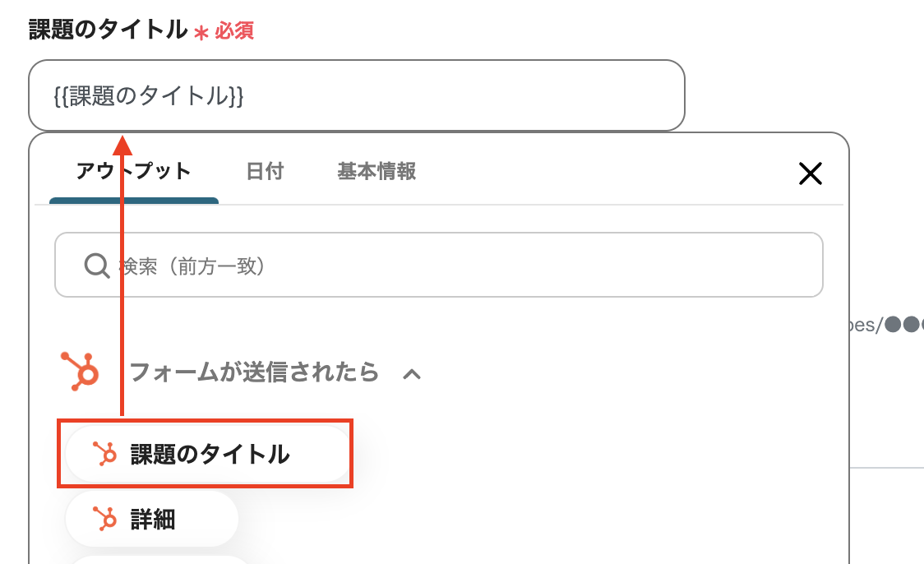
Task: Click the HubSpot logo beside フォームが送信されたら
Action: tap(80, 371)
